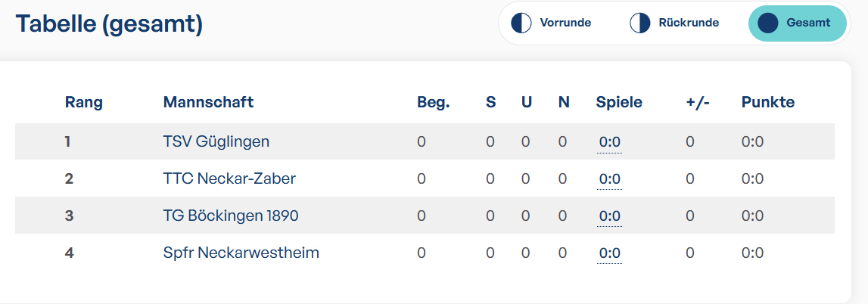Image resolution: width=868 pixels, height=304 pixels.
Task: Click Spiele 0:0 value for TTC Neckar-Zaber
Action: [x=609, y=180]
